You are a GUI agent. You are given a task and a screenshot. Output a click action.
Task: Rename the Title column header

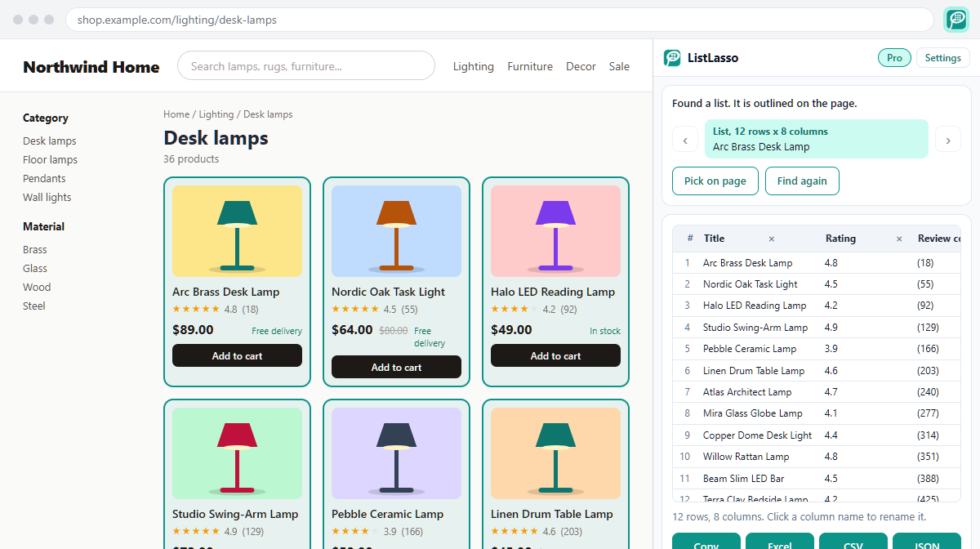715,239
